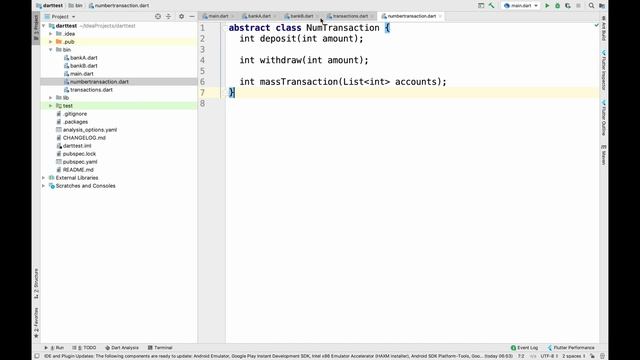Open the TODO tool window button
Screen dimensions: 640x360
coord(84,348)
